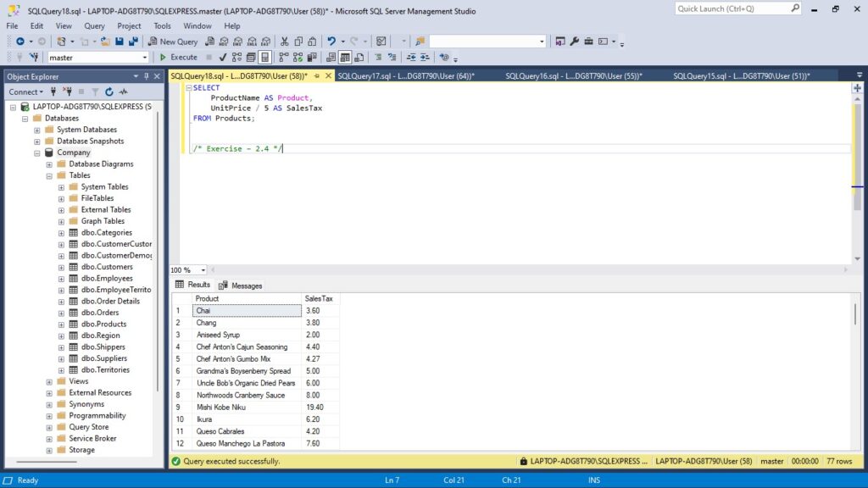Open the Properties wrench icon
Image resolution: width=868 pixels, height=488 pixels.
point(574,42)
